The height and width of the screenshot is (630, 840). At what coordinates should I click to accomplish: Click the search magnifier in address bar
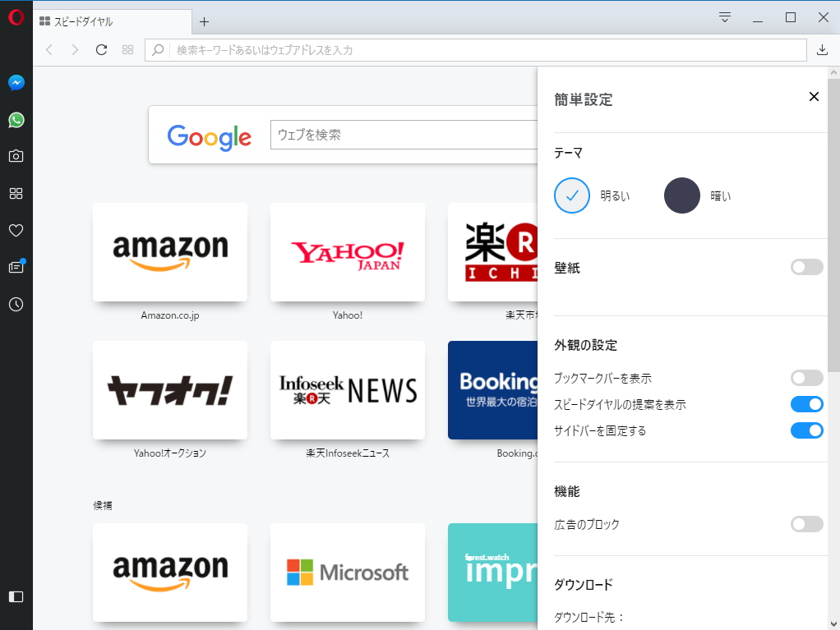click(x=158, y=50)
